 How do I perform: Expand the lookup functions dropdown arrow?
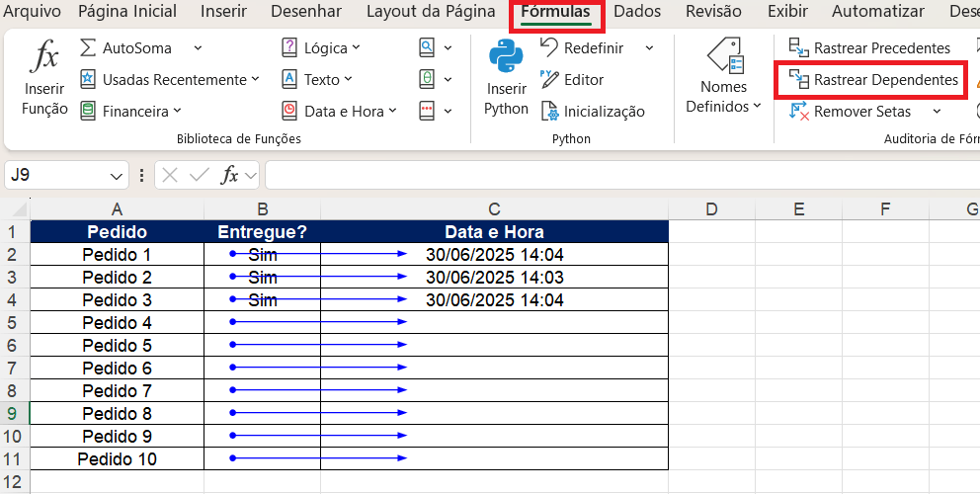(449, 47)
